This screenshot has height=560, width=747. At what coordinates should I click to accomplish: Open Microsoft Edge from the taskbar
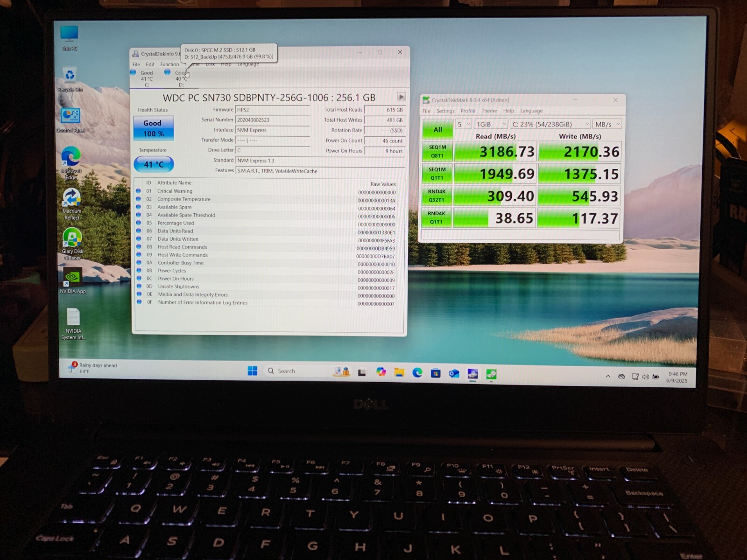point(417,372)
